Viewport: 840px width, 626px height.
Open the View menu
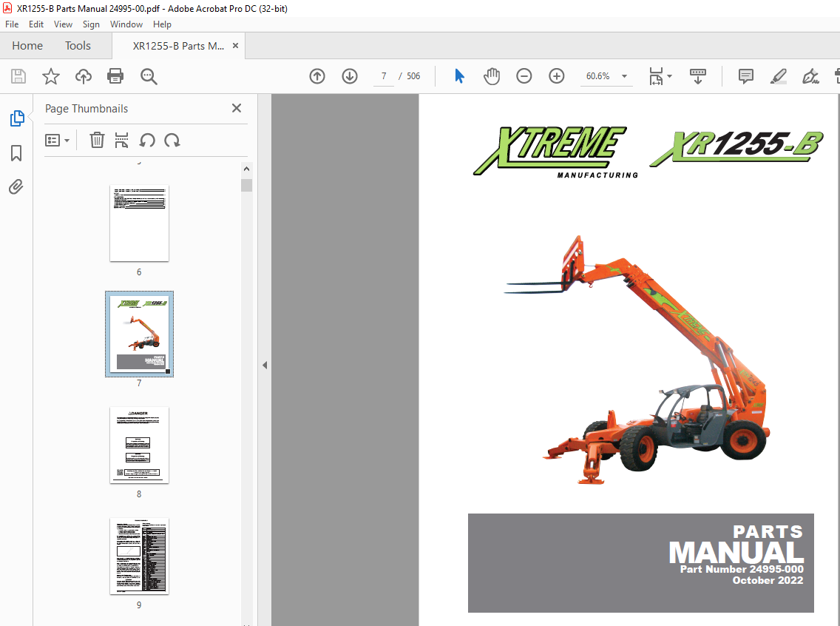(63, 24)
